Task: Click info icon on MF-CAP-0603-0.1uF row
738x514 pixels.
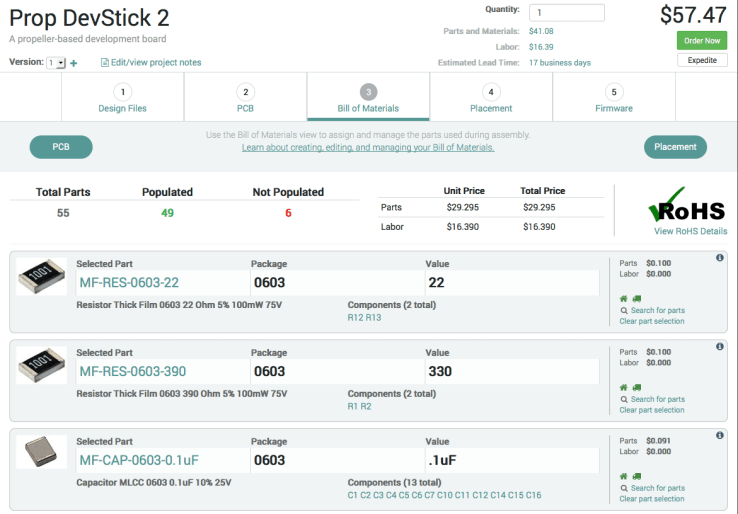Action: 719,436
